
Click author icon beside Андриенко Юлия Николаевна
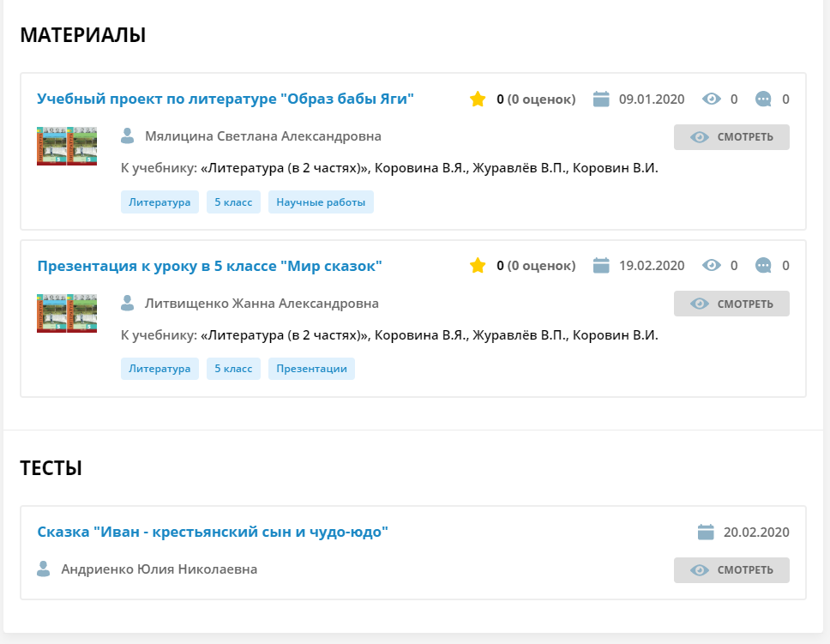pos(44,569)
